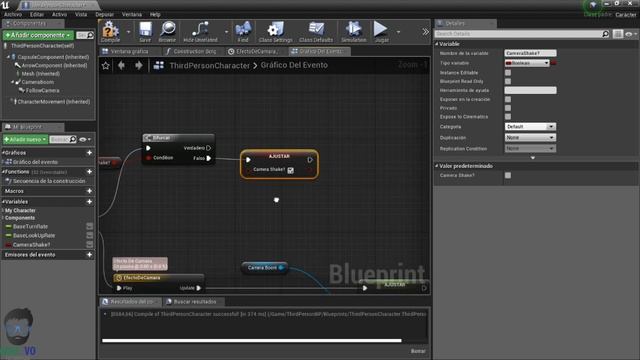Open Tipo variable Boolean dropdown
The image size is (640, 360).
[527, 63]
